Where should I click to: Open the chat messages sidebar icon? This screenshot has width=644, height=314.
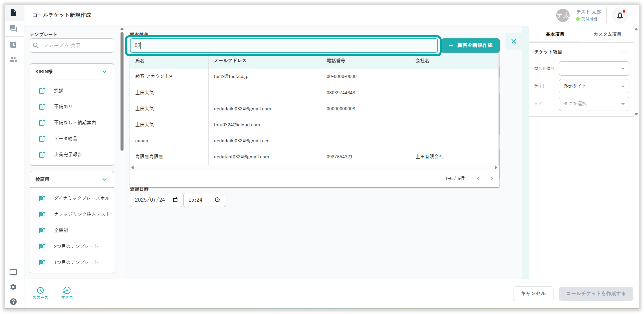[x=13, y=28]
